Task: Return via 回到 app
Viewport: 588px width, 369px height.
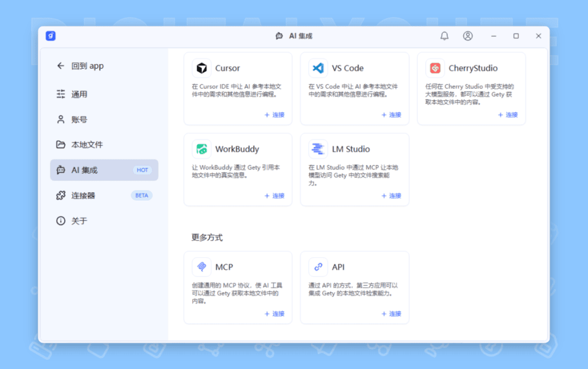Action: tap(80, 66)
